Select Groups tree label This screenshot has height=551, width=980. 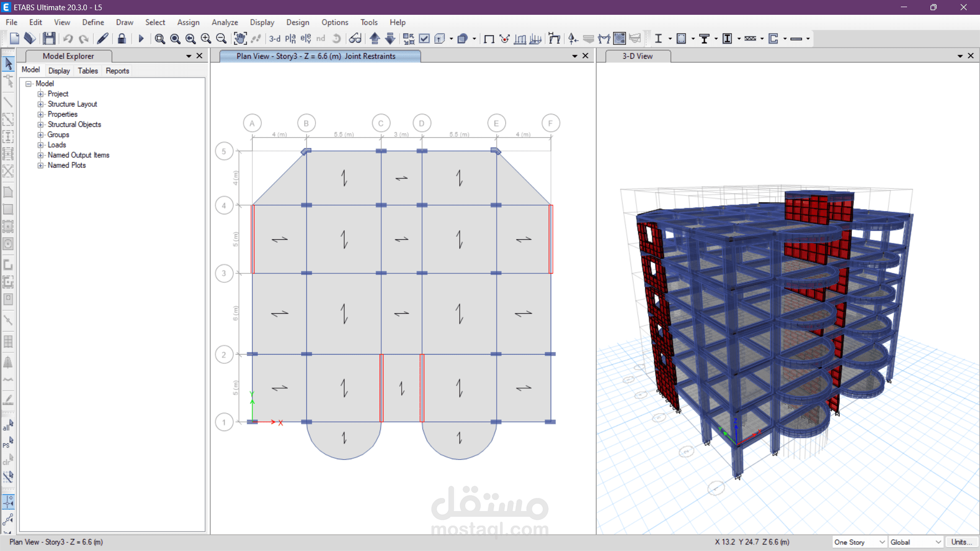pyautogui.click(x=58, y=135)
